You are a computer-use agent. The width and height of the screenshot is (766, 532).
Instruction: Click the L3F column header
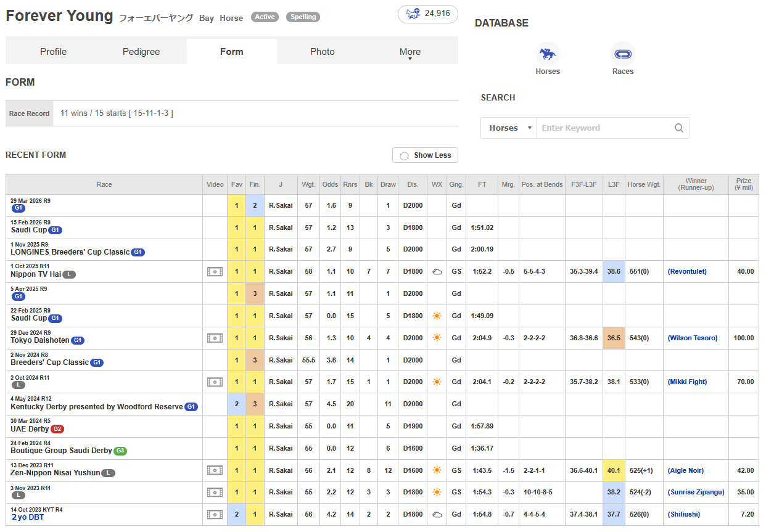point(614,185)
